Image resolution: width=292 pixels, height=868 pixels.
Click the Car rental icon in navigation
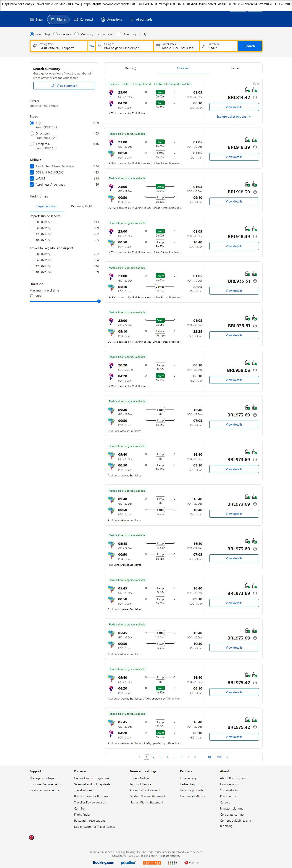[x=76, y=19]
